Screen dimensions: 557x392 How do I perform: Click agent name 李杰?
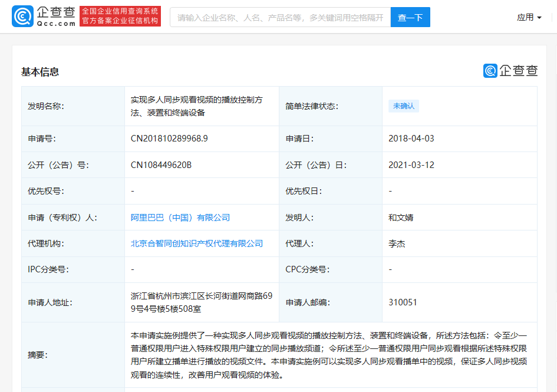(x=397, y=243)
